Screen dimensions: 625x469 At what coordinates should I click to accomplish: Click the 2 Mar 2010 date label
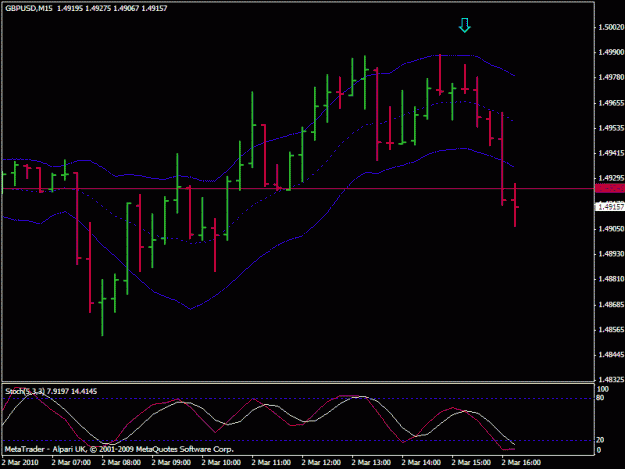click(20, 463)
